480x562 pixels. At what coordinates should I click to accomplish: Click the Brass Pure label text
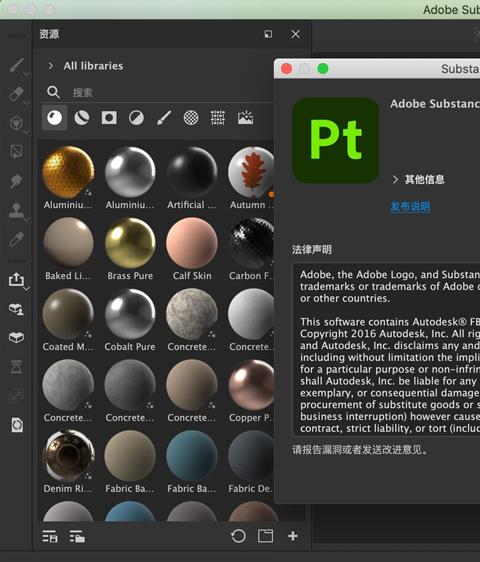[130, 276]
